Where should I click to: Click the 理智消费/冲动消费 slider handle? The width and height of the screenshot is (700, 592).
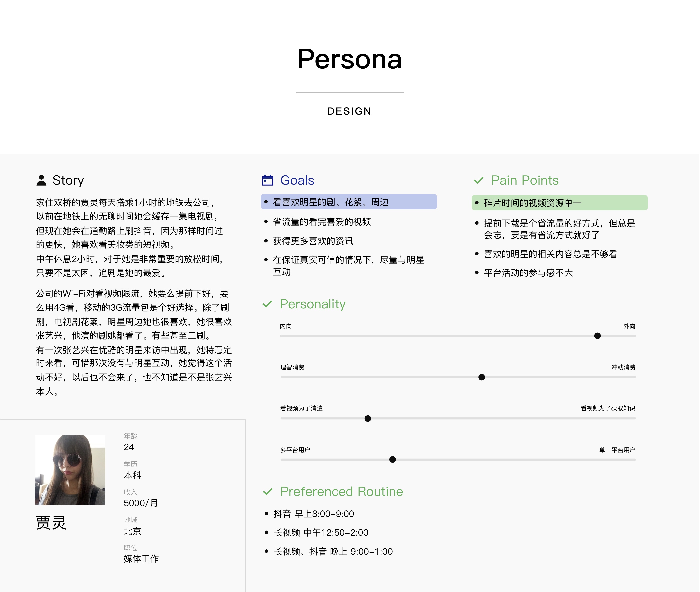(481, 377)
